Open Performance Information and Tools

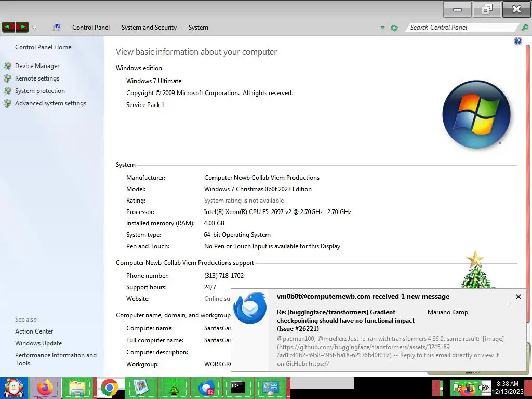click(56, 359)
